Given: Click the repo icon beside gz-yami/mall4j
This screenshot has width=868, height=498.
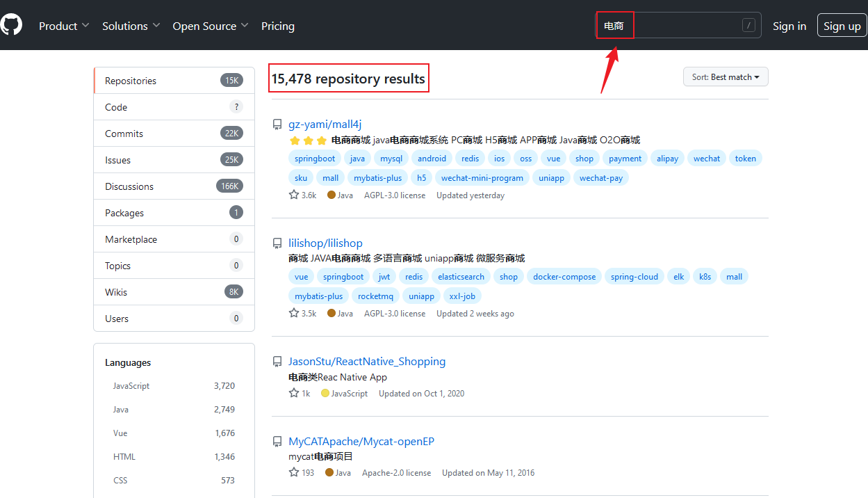Looking at the screenshot, I should 277,124.
